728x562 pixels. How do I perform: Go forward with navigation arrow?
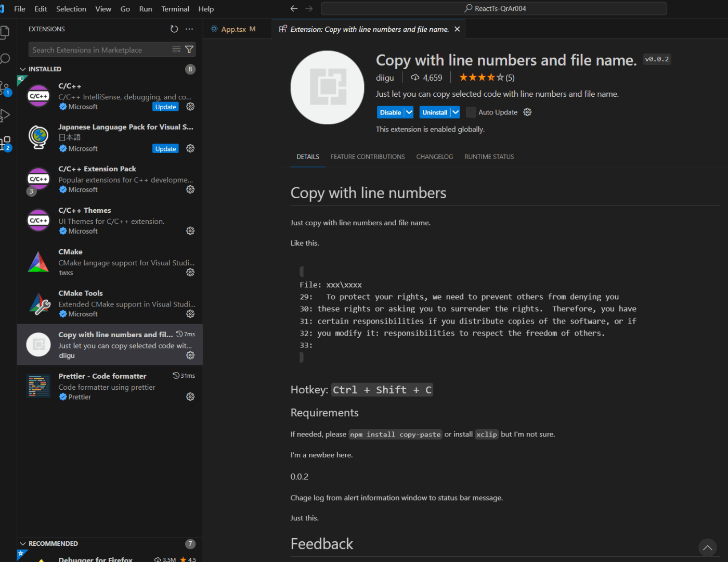pyautogui.click(x=309, y=8)
